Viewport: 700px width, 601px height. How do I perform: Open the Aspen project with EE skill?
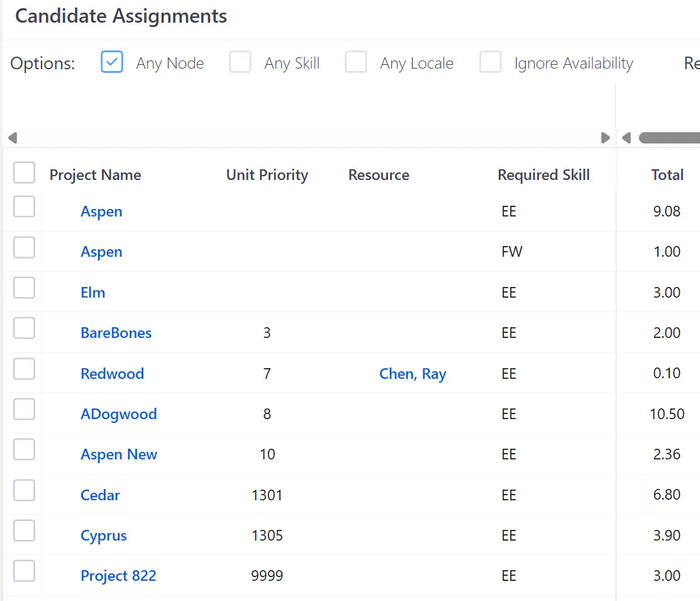(x=101, y=212)
